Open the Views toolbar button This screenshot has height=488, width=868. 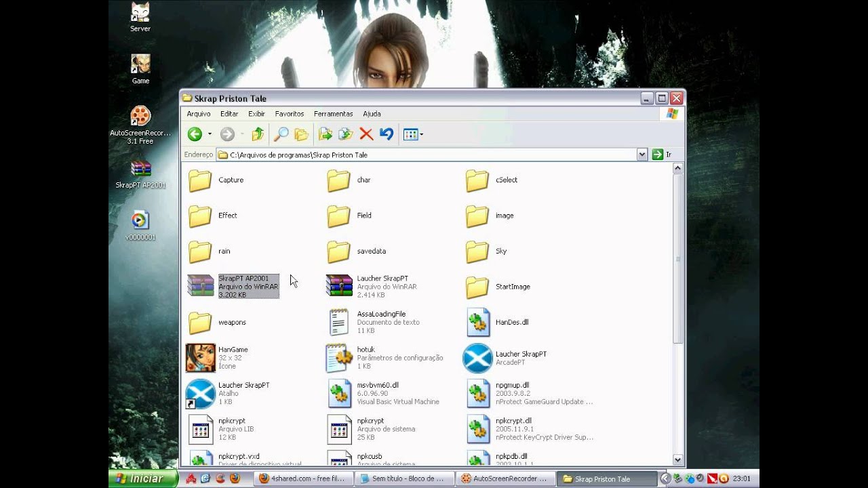(x=413, y=134)
